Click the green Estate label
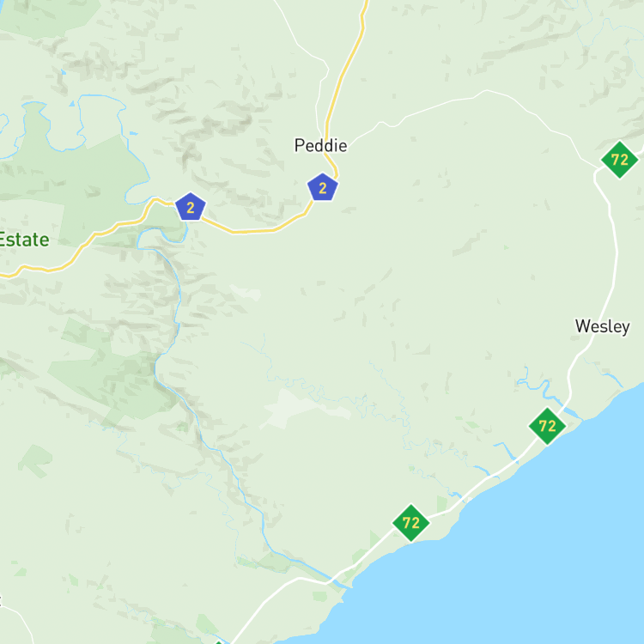 [x=24, y=240]
